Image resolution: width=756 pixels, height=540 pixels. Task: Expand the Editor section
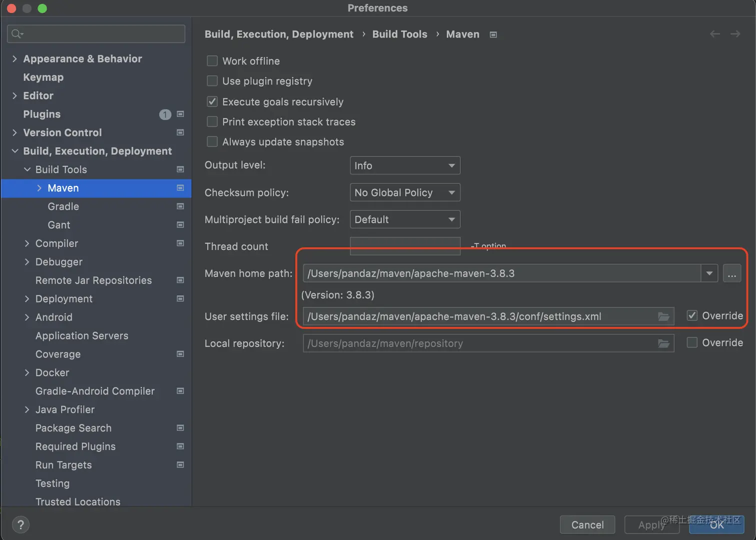[14, 95]
